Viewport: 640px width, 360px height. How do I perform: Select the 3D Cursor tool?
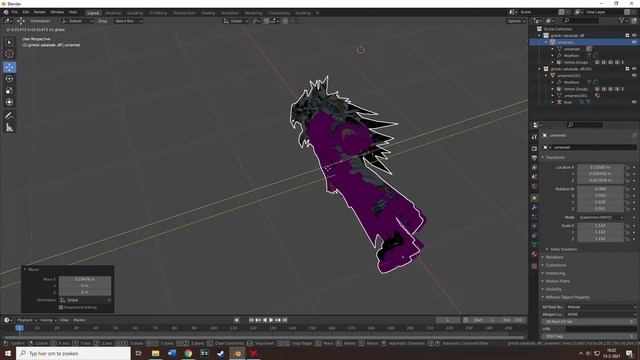click(x=9, y=53)
